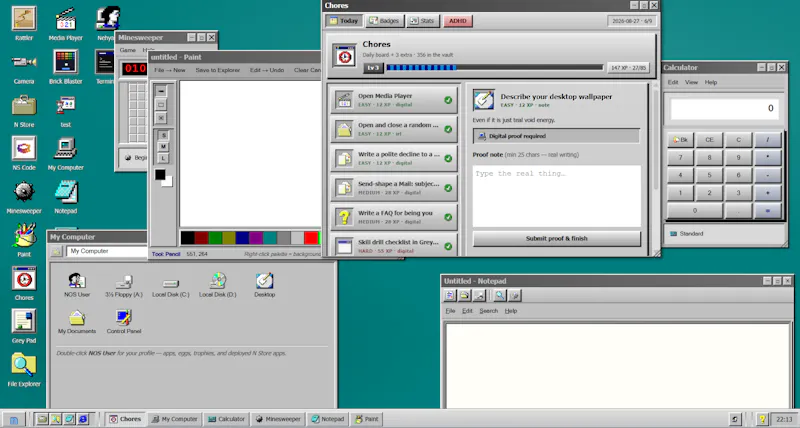The height and width of the screenshot is (428, 800).
Task: Open the View menu in Calculator
Action: pyautogui.click(x=691, y=82)
